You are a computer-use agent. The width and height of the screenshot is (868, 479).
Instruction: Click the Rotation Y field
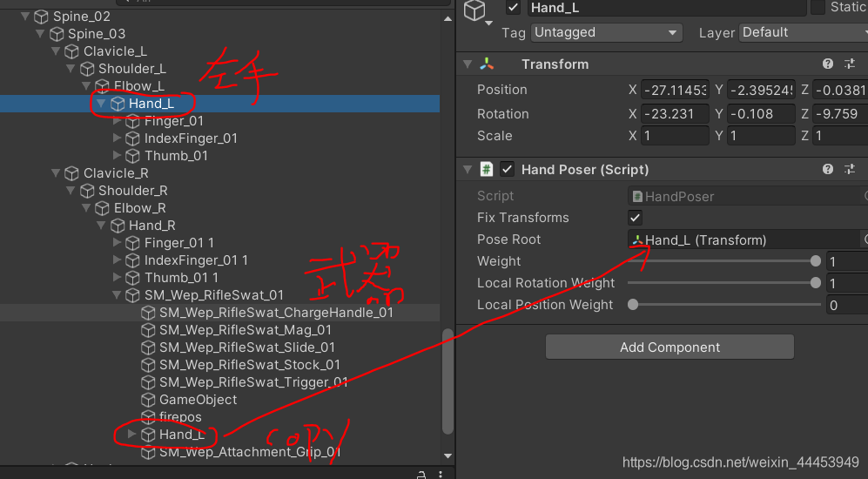coord(761,114)
